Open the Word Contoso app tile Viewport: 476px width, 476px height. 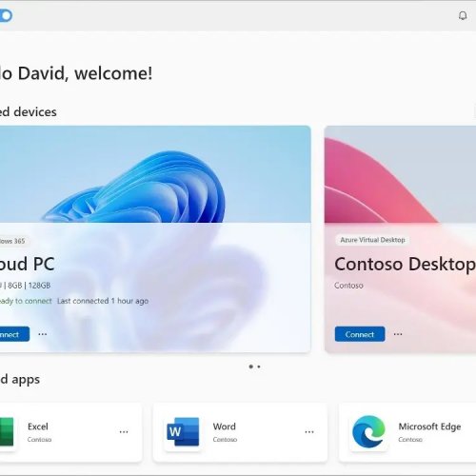pyautogui.click(x=240, y=432)
